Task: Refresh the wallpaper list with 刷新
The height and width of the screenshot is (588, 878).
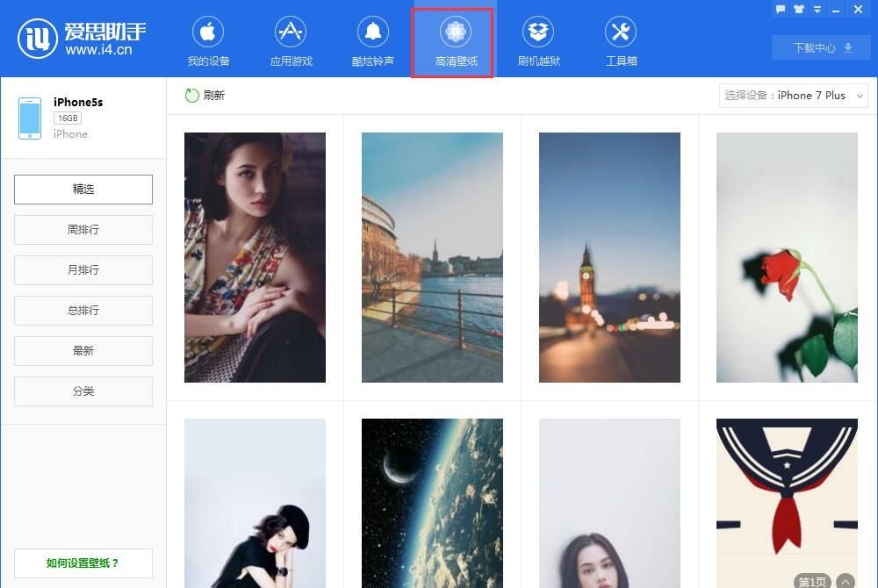Action: point(205,96)
